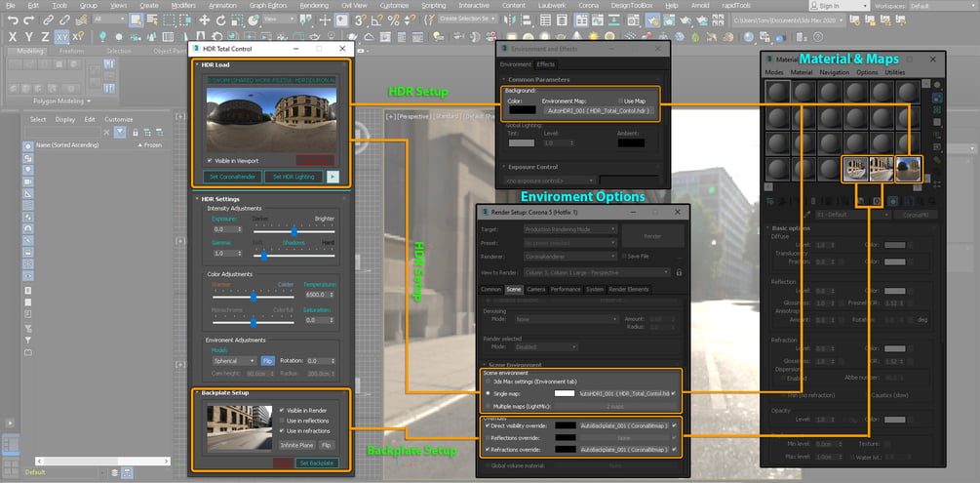Collapse the HDR Settings rollout
The image size is (980, 483).
(197, 199)
